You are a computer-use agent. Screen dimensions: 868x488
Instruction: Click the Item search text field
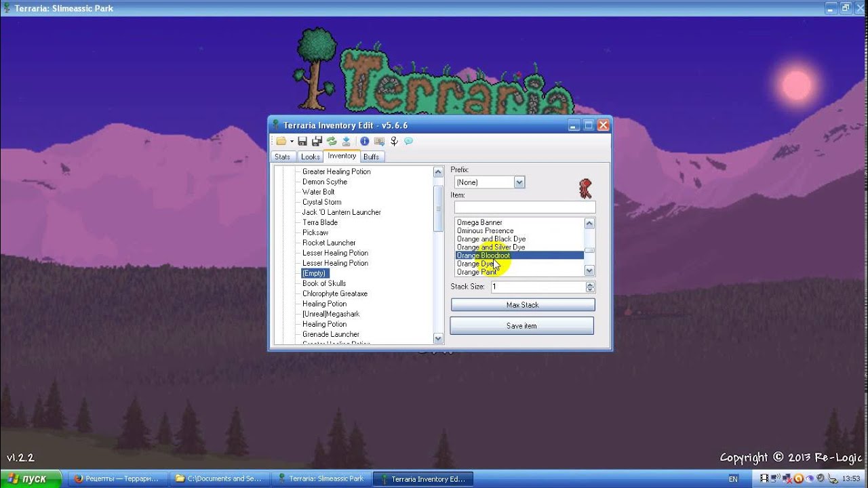point(524,207)
